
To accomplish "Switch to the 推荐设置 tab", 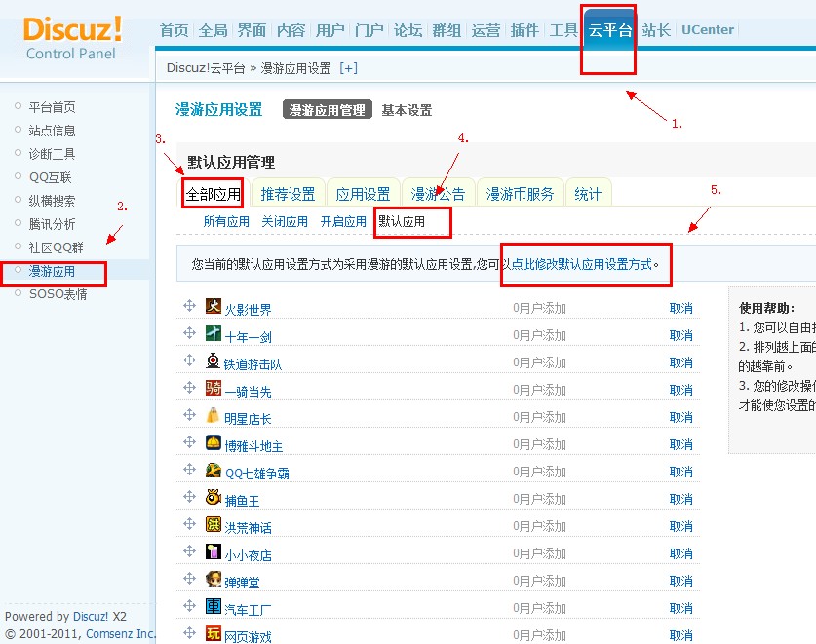I will [x=288, y=194].
